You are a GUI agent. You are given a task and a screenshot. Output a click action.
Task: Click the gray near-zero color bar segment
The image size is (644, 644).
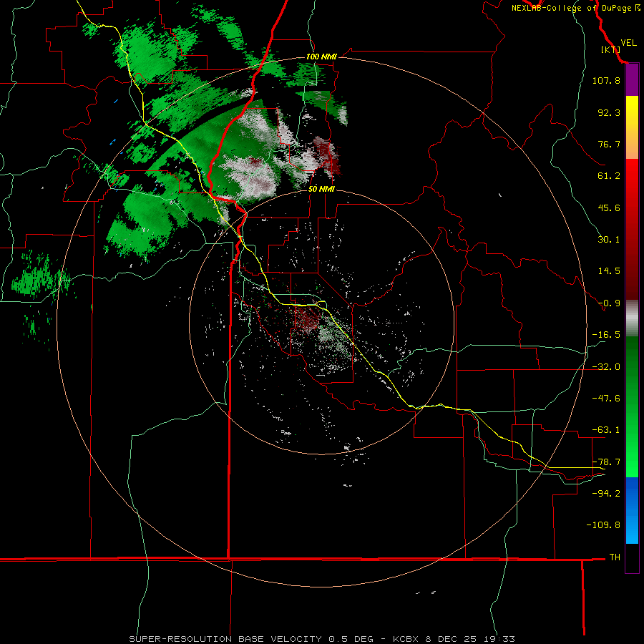[632, 318]
